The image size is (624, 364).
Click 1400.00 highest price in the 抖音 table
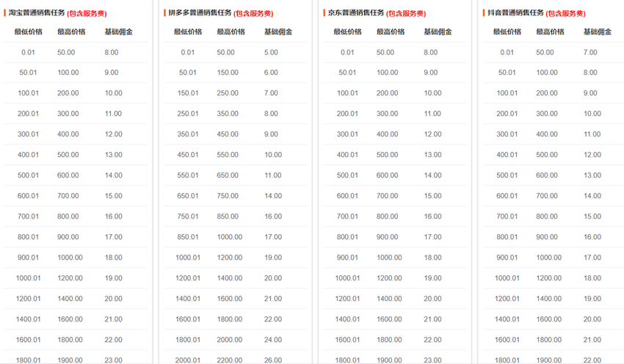point(549,299)
